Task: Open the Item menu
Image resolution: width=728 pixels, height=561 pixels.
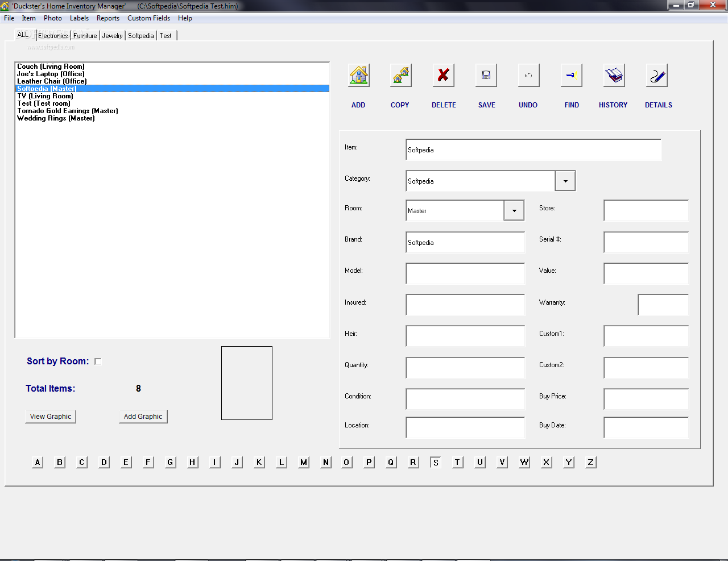Action: click(29, 18)
